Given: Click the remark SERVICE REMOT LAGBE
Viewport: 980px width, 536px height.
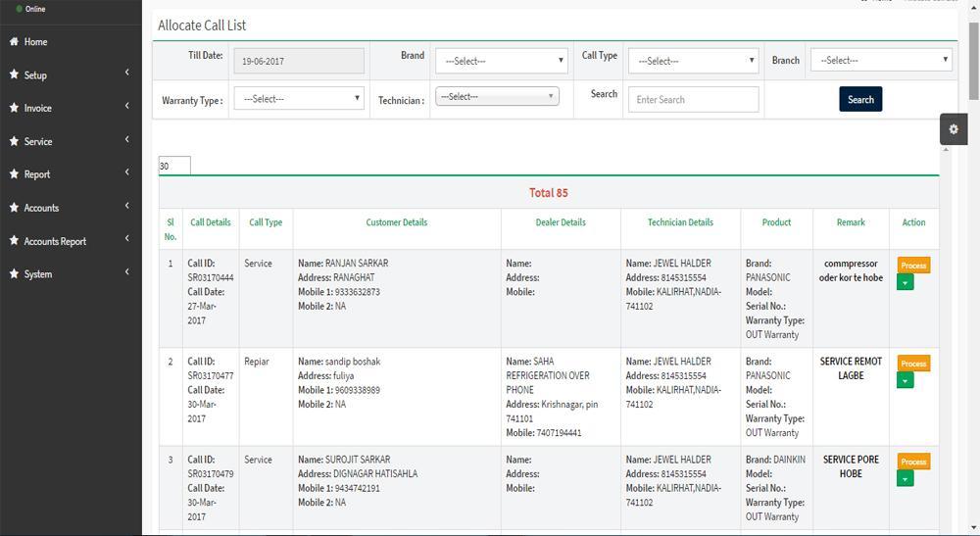Looking at the screenshot, I should (851, 368).
